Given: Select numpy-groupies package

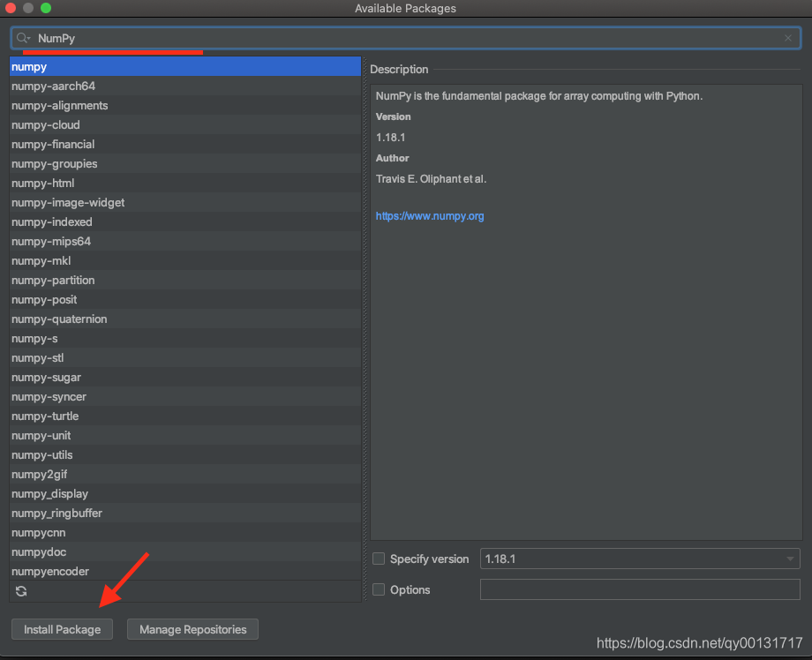Looking at the screenshot, I should click(x=184, y=163).
